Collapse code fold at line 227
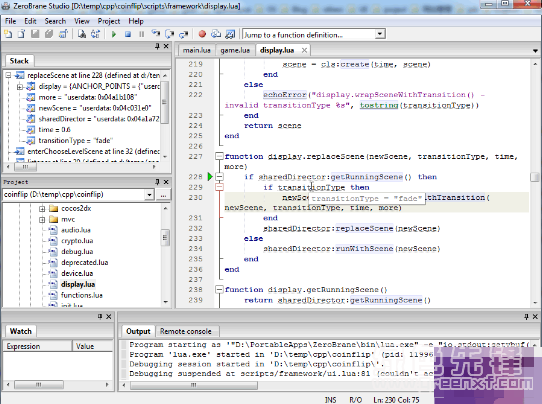The image size is (542, 404). pyautogui.click(x=219, y=156)
